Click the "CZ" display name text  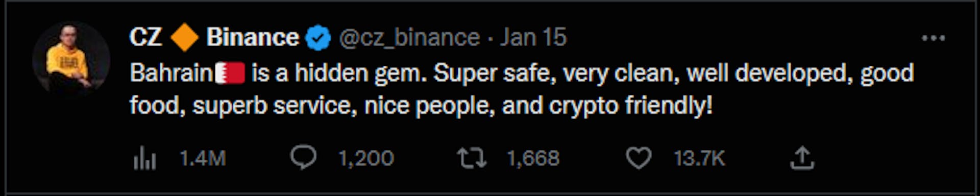click(145, 37)
